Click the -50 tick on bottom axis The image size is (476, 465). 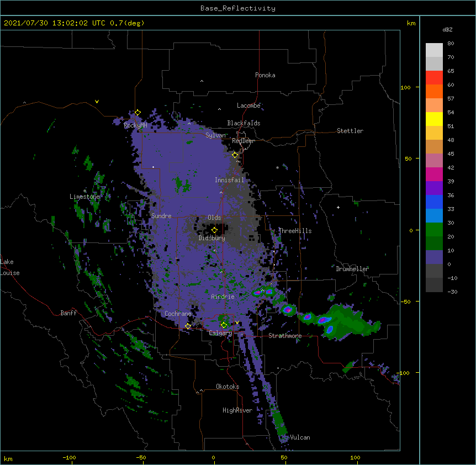click(x=141, y=457)
